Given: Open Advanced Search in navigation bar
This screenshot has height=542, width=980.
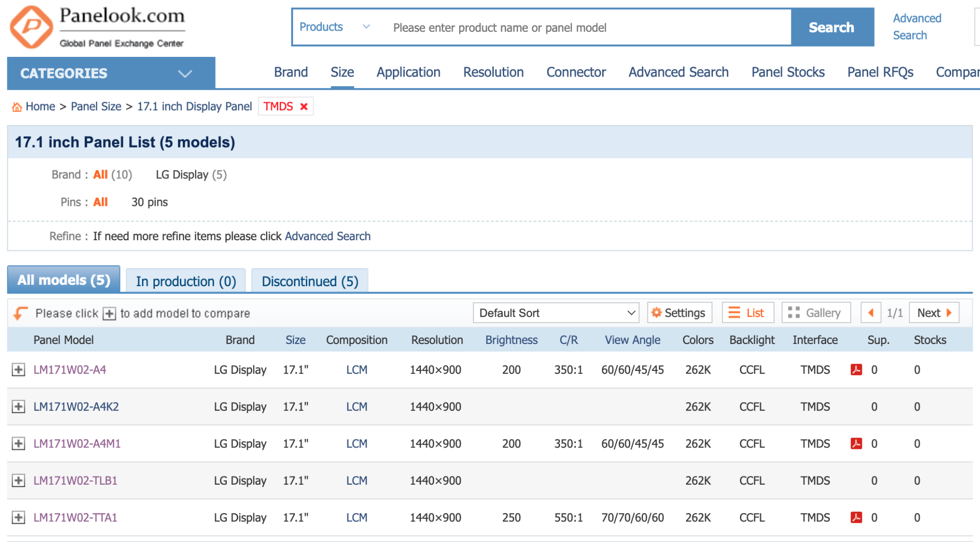Looking at the screenshot, I should [x=679, y=73].
